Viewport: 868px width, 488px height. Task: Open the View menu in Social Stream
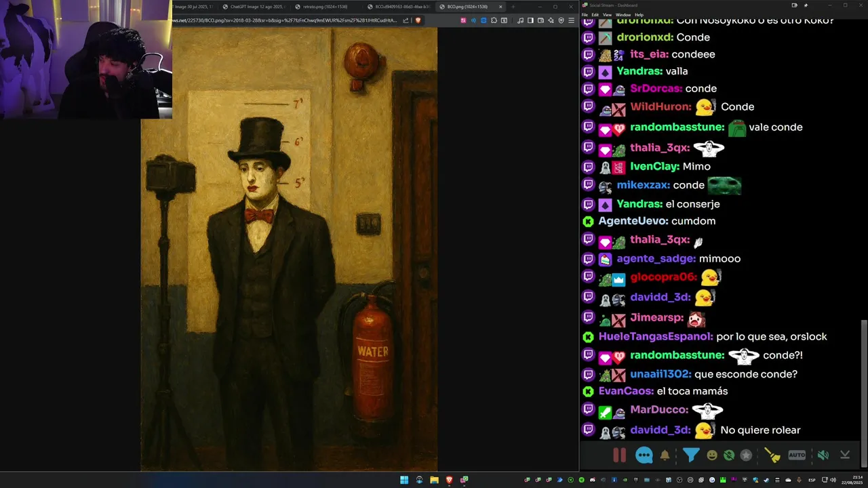click(x=608, y=14)
